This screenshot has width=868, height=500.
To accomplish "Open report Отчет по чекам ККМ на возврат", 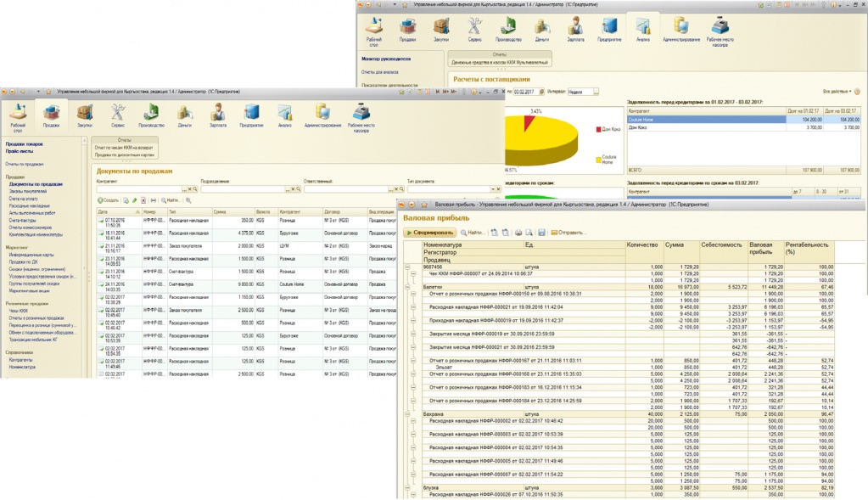I will pos(123,148).
